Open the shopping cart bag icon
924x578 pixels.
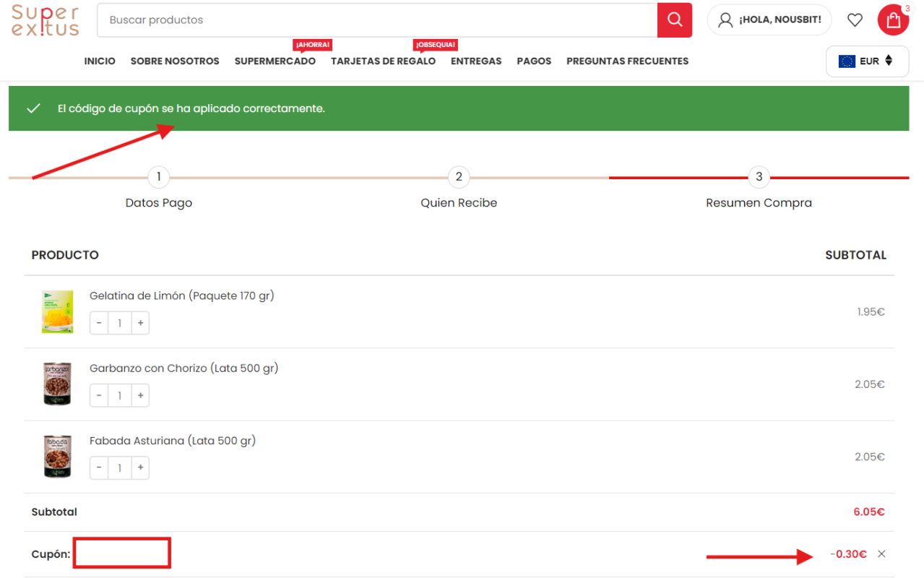click(893, 20)
